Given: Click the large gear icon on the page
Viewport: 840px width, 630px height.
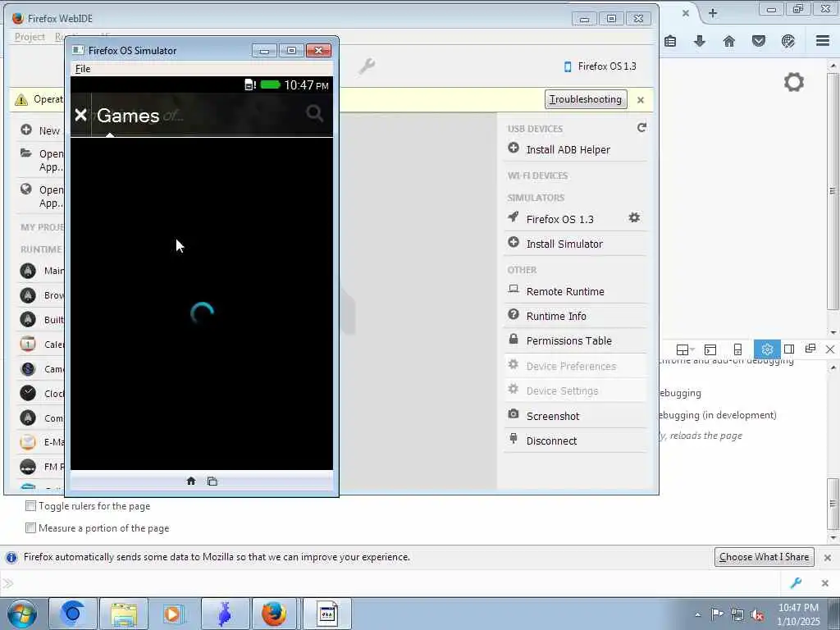Looking at the screenshot, I should pyautogui.click(x=793, y=82).
